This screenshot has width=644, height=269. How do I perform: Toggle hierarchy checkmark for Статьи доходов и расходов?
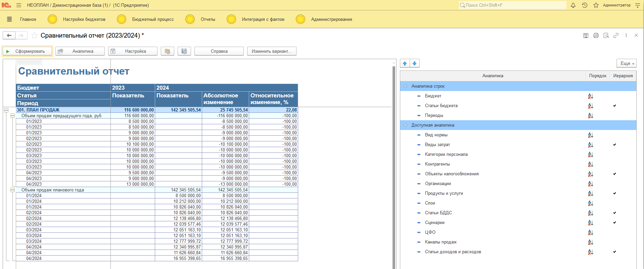[x=614, y=252]
